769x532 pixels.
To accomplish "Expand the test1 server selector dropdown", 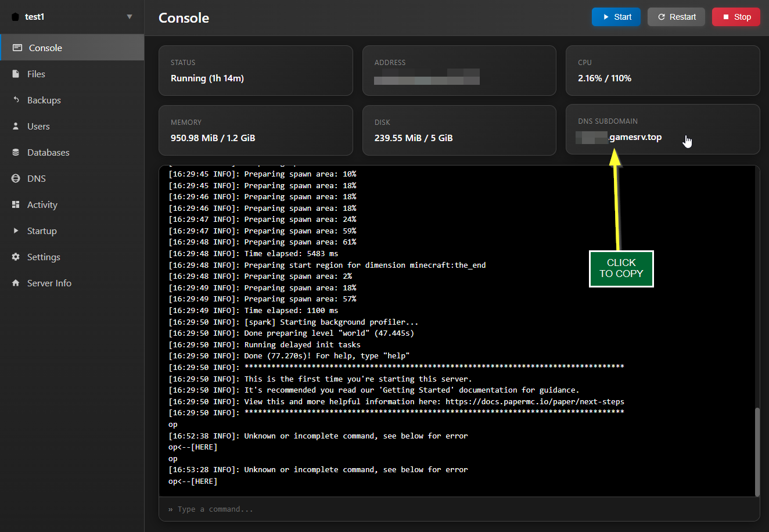I will (130, 17).
